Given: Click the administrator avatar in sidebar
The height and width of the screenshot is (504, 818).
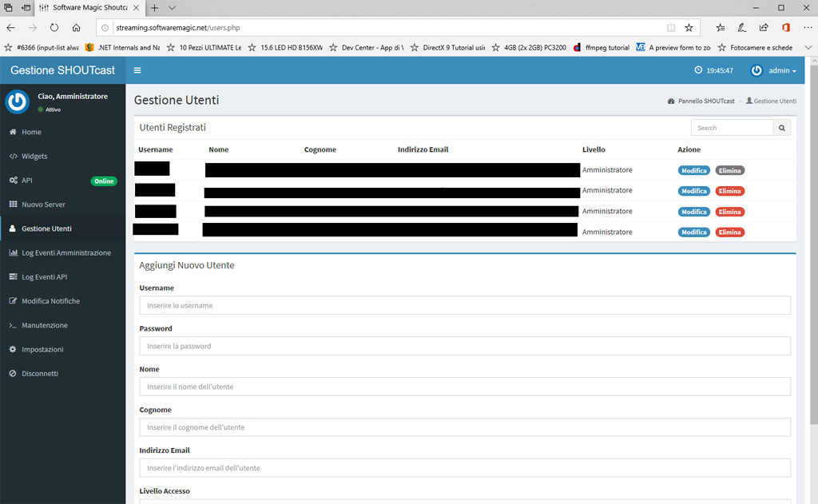Looking at the screenshot, I should [18, 101].
